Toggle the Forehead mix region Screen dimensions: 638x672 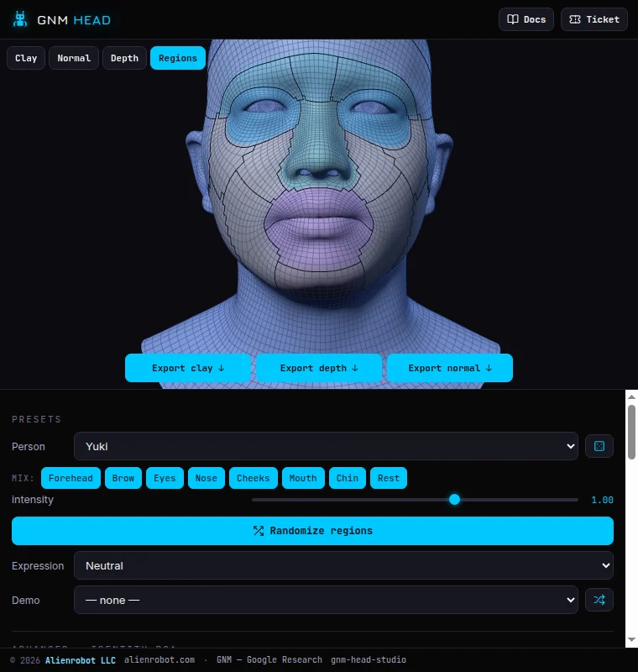[x=71, y=478]
